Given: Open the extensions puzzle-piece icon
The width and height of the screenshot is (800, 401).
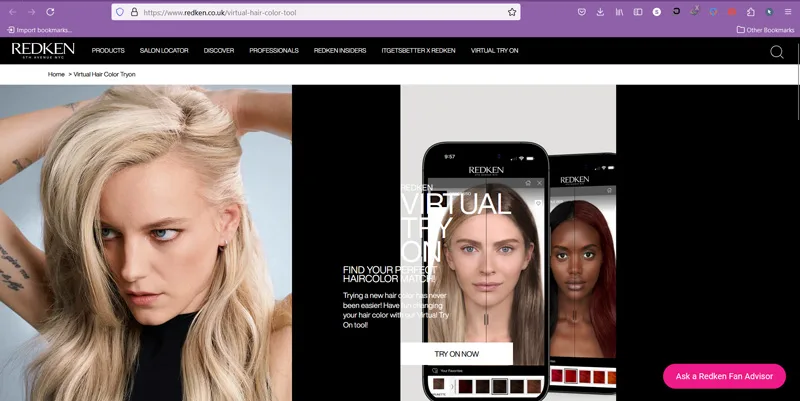Looking at the screenshot, I should tap(751, 12).
